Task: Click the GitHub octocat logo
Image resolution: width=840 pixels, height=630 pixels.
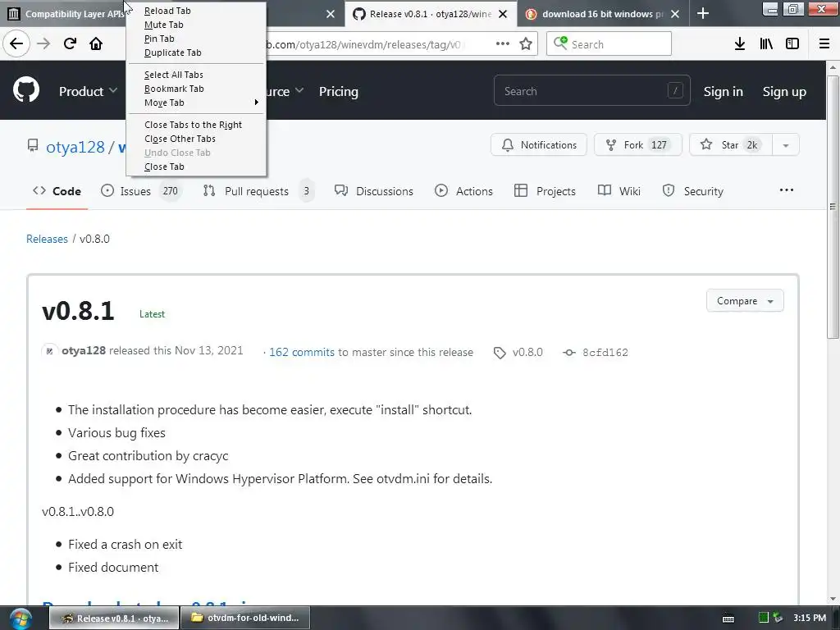Action: point(26,89)
